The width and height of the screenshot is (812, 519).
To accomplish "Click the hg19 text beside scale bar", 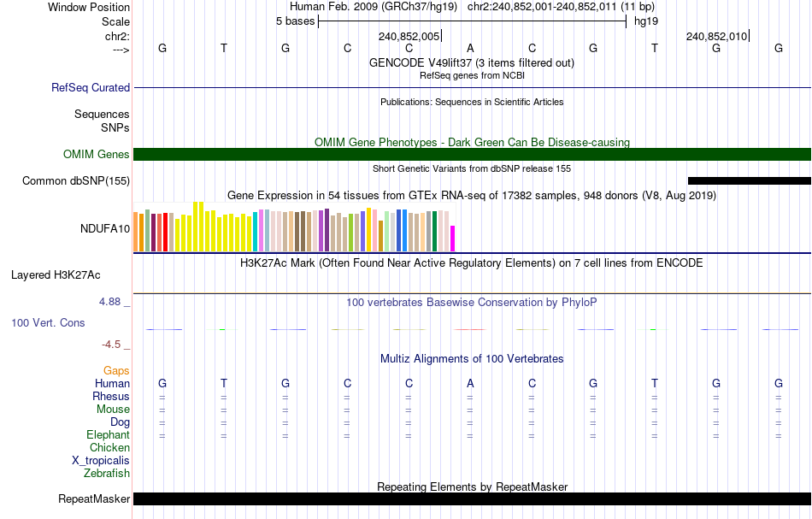I will (x=646, y=21).
